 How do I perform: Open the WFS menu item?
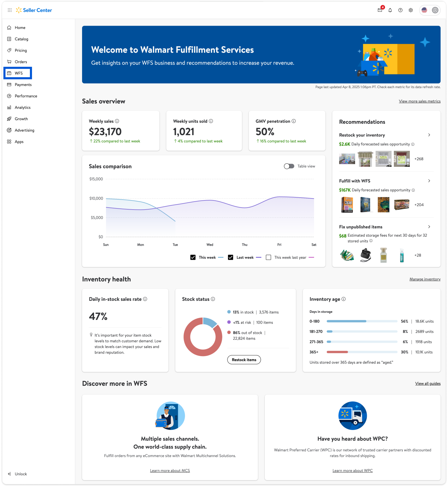(18, 73)
